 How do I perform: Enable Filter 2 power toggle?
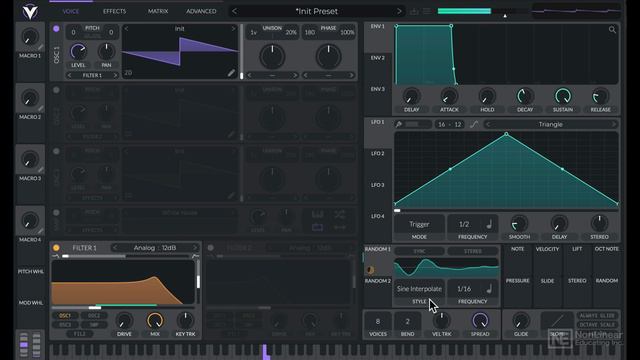pyautogui.click(x=211, y=247)
